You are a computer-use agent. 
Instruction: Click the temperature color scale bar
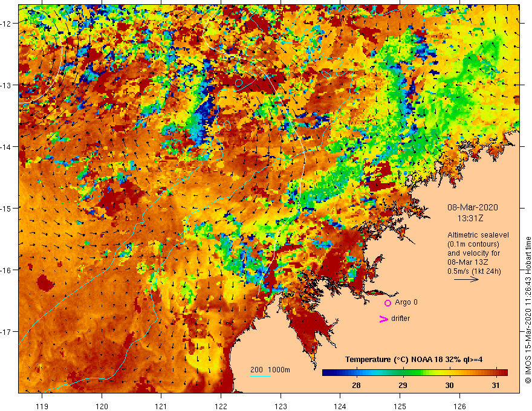tap(415, 373)
